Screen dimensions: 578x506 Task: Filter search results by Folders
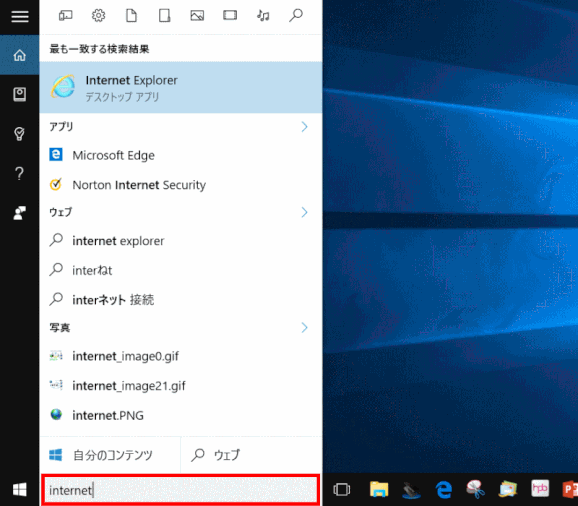(164, 15)
